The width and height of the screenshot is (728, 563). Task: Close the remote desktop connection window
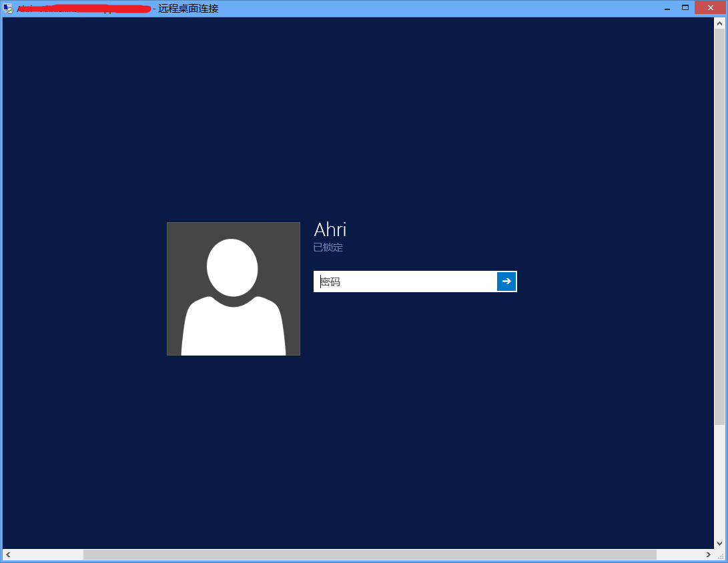pyautogui.click(x=710, y=8)
